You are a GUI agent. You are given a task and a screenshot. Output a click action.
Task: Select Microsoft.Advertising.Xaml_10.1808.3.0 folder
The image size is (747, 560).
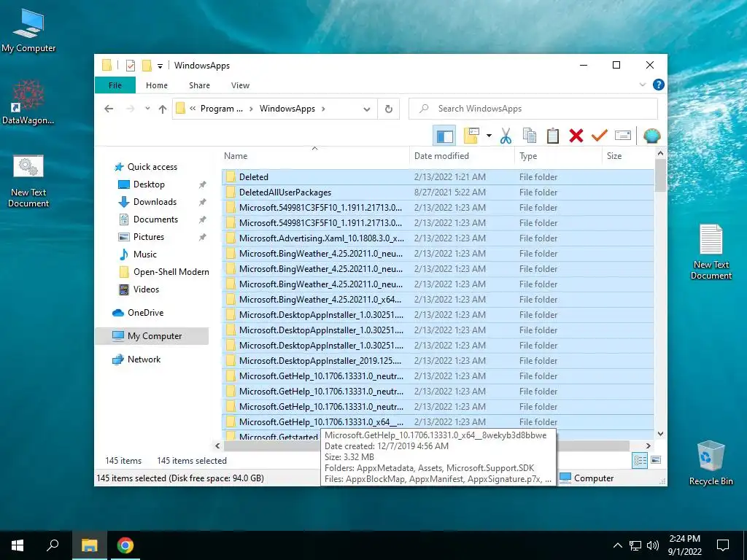click(438, 238)
